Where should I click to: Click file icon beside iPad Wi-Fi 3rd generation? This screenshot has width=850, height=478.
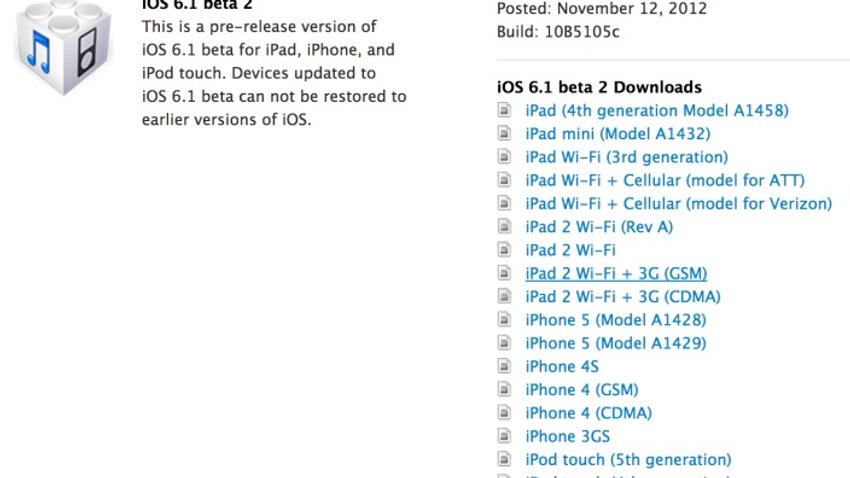point(504,157)
